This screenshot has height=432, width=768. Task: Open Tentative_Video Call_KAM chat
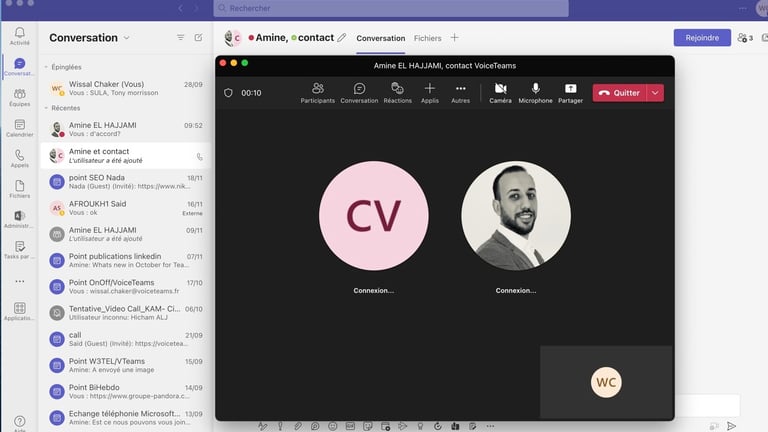[126, 313]
